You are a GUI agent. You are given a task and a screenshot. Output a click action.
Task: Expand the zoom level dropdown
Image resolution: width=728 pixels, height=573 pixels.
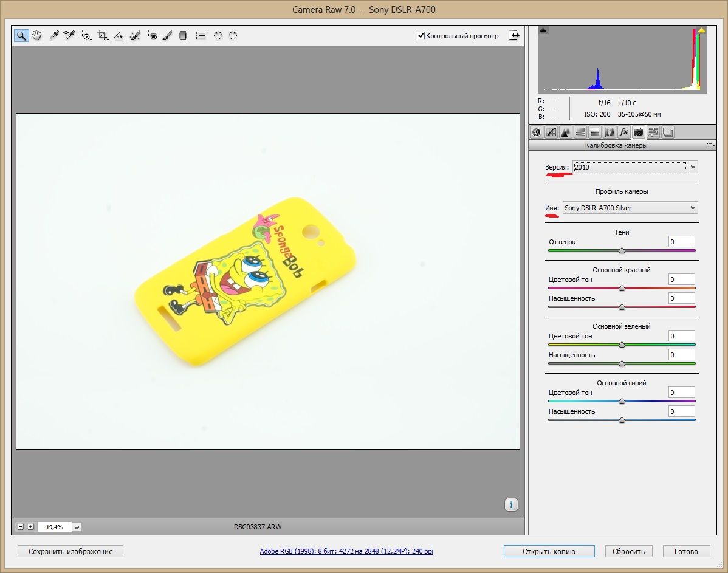tap(77, 527)
